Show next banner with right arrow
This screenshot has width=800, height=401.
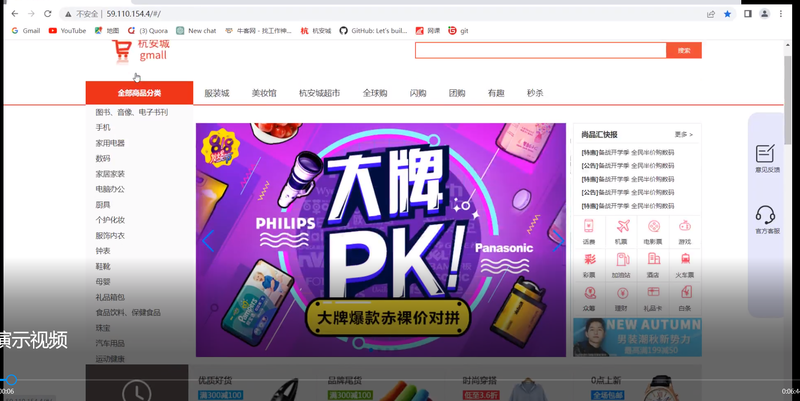click(558, 240)
